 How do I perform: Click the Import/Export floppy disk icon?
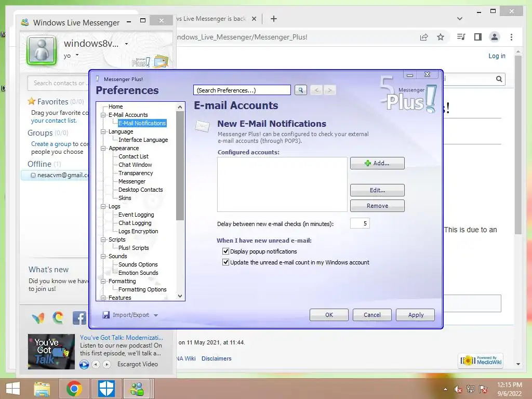click(x=106, y=315)
